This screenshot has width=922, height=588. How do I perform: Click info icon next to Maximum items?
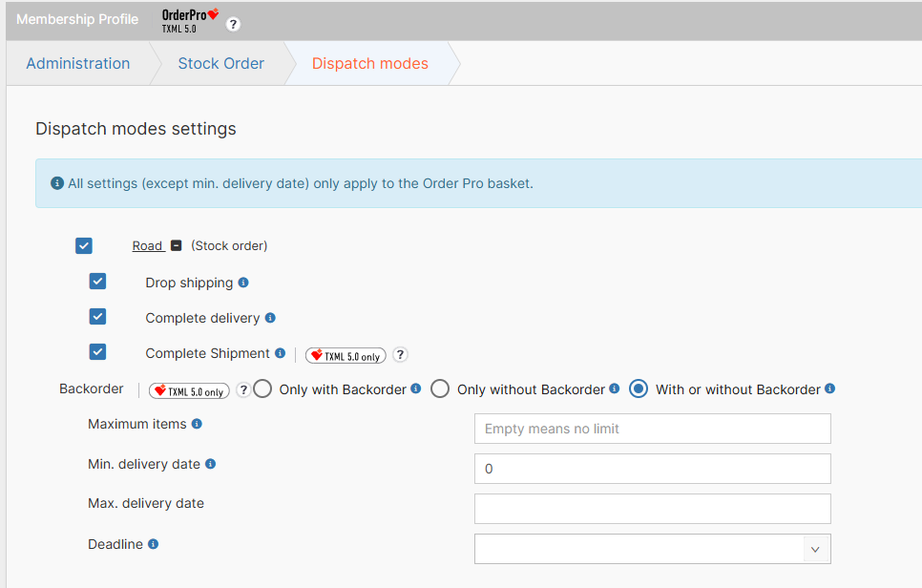coord(197,424)
